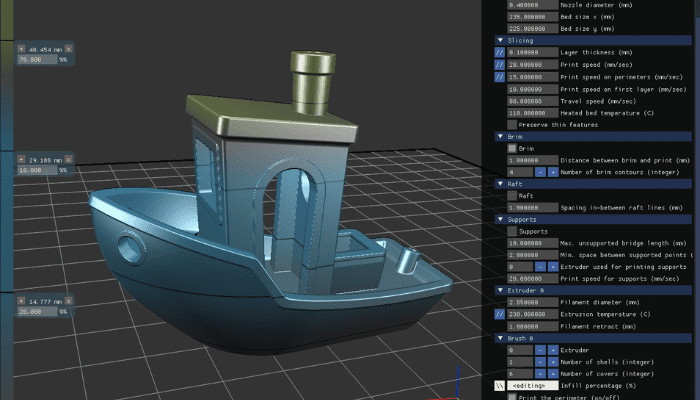
Task: Click the // icon beside Print speed on perimeters
Action: click(x=500, y=77)
